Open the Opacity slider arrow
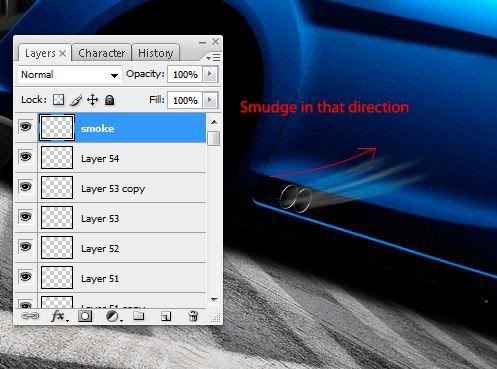This screenshot has width=497, height=369. pyautogui.click(x=210, y=74)
